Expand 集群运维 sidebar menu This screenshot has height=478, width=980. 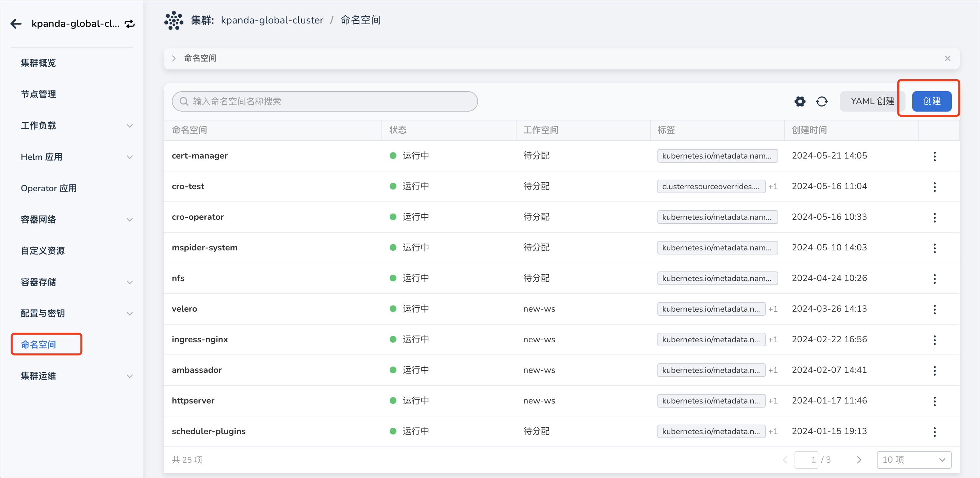click(x=129, y=377)
